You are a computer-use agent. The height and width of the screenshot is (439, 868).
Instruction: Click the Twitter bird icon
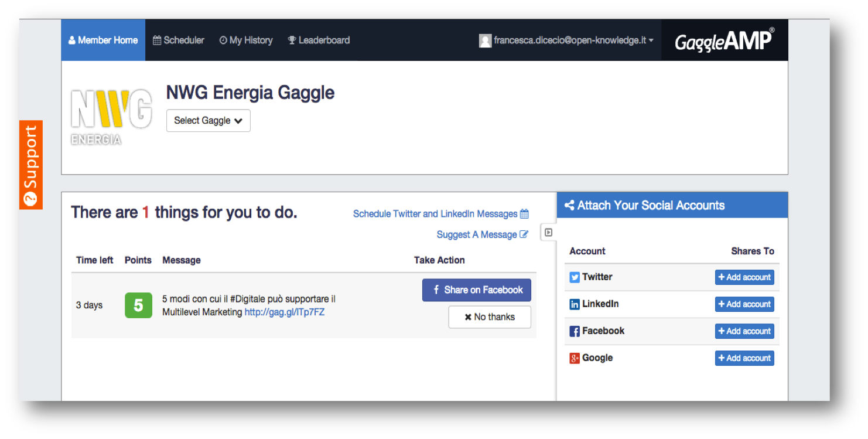pyautogui.click(x=575, y=277)
